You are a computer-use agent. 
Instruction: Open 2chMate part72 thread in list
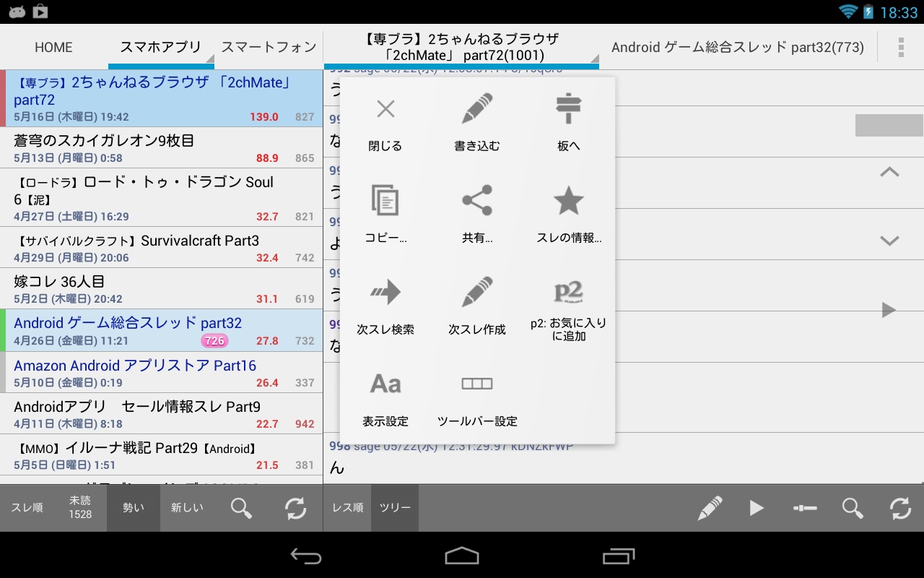click(x=161, y=98)
